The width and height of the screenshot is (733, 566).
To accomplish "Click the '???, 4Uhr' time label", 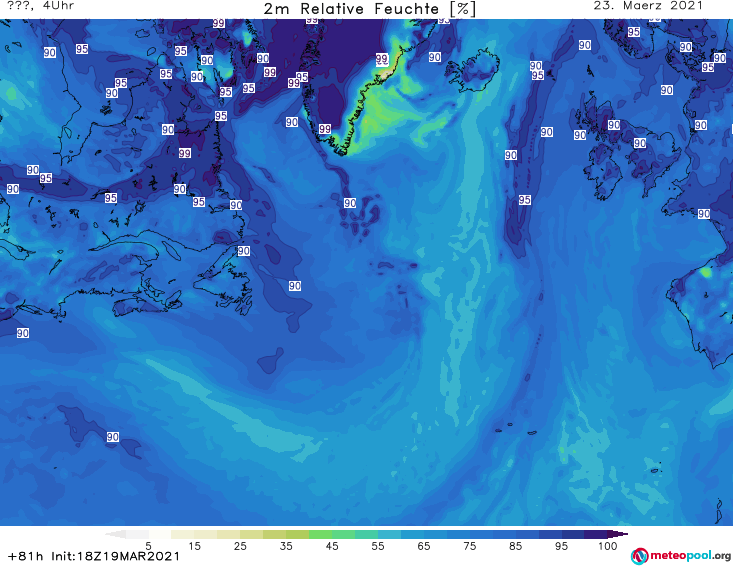I will coord(41,6).
